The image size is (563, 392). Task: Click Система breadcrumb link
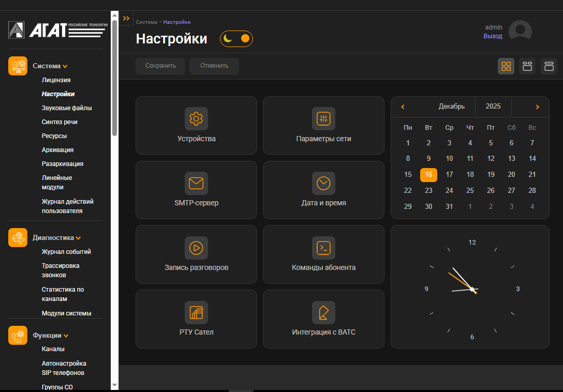pos(146,22)
